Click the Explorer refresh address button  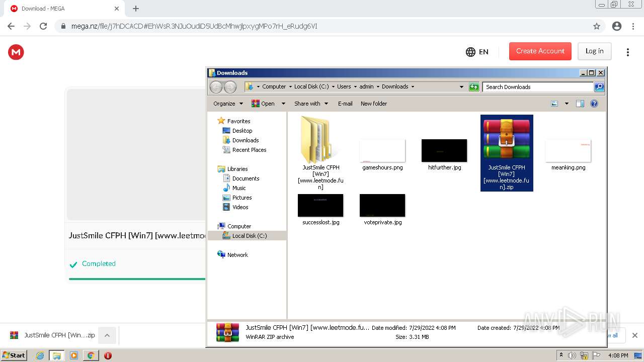[474, 86]
